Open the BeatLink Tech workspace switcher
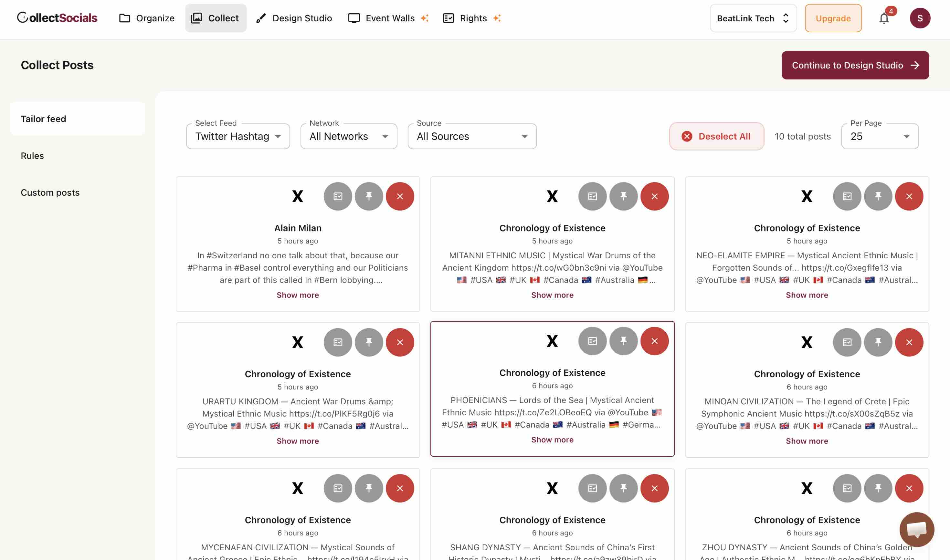 tap(753, 18)
